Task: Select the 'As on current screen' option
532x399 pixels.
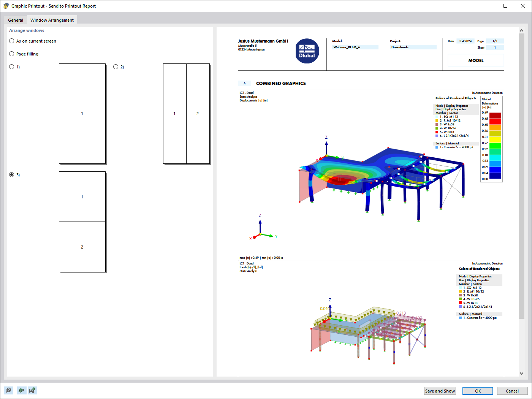Action: click(12, 41)
